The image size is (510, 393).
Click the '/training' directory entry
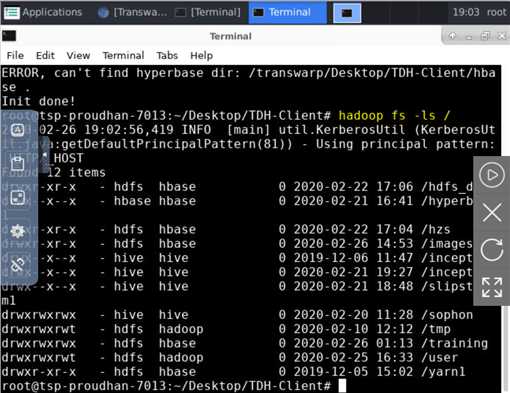point(454,343)
